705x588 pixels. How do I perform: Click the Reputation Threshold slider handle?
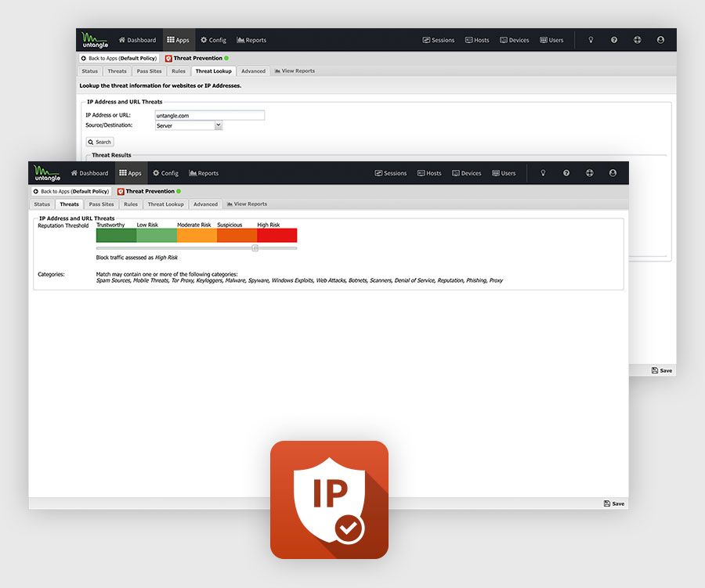point(255,248)
